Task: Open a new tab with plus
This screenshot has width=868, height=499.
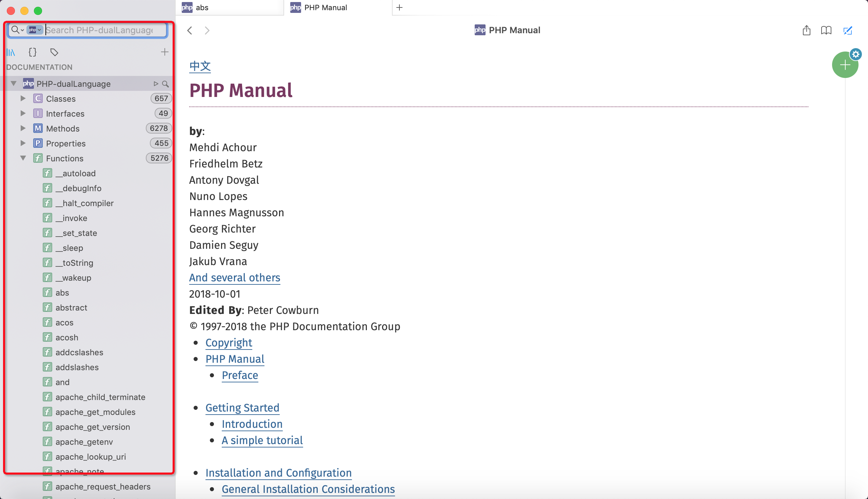Action: point(399,7)
